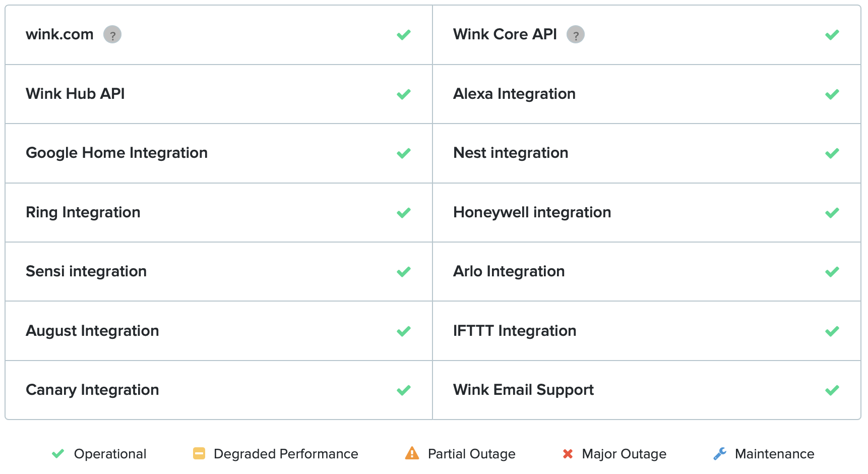868x474 pixels.
Task: Click the Canary Integration component name
Action: coord(92,390)
